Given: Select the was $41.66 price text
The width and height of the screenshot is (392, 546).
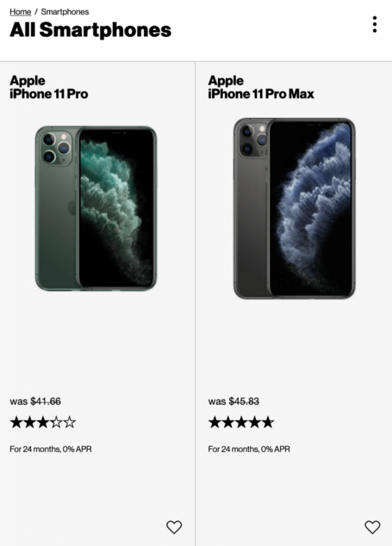Looking at the screenshot, I should [x=35, y=402].
